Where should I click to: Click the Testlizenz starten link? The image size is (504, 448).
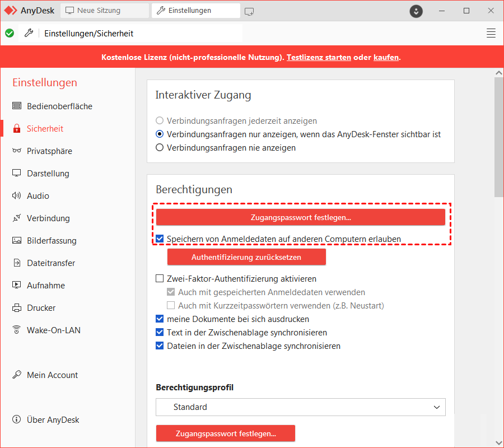coord(319,57)
